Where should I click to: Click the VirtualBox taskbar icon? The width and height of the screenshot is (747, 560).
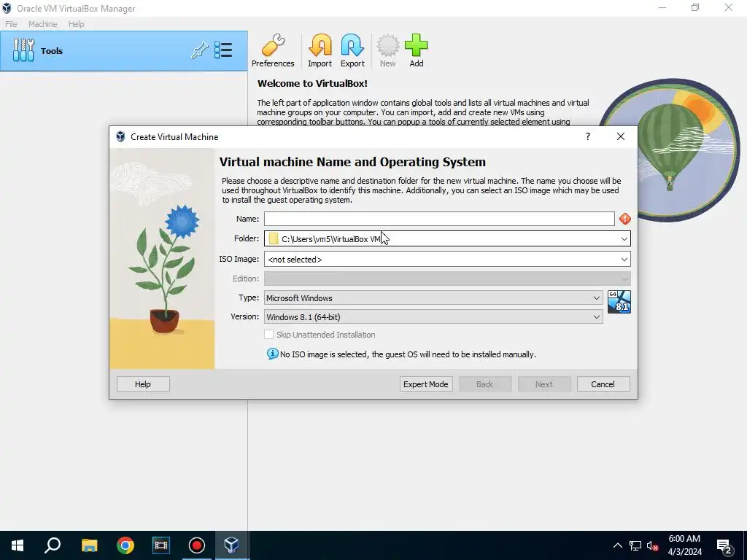tap(232, 545)
